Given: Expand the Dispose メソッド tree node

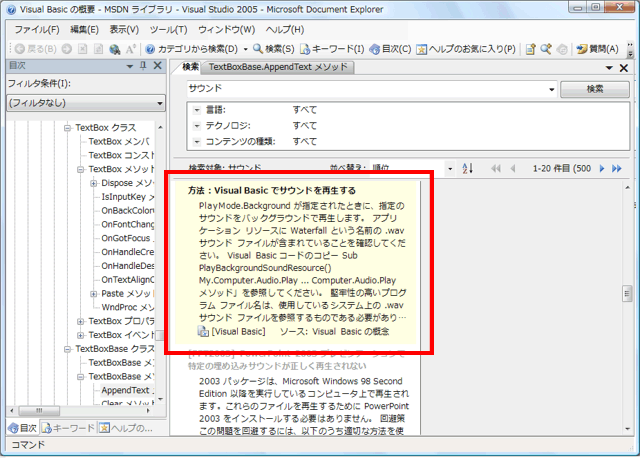Looking at the screenshot, I should 93,183.
